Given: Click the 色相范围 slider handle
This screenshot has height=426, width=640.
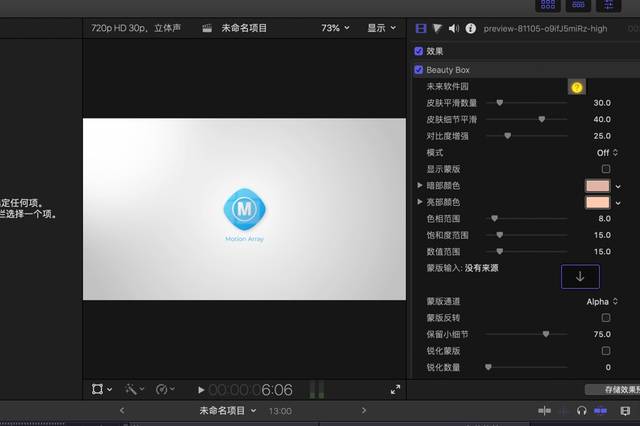Looking at the screenshot, I should point(494,219).
